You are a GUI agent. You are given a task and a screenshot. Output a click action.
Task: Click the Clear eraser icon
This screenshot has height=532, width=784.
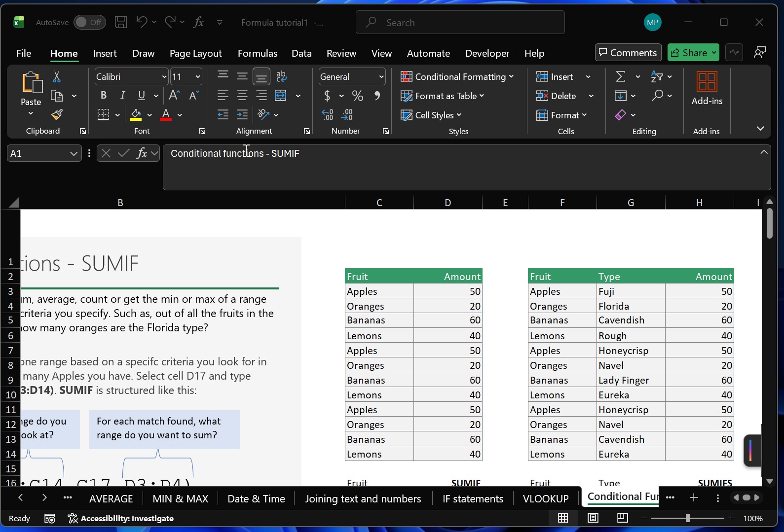(621, 115)
